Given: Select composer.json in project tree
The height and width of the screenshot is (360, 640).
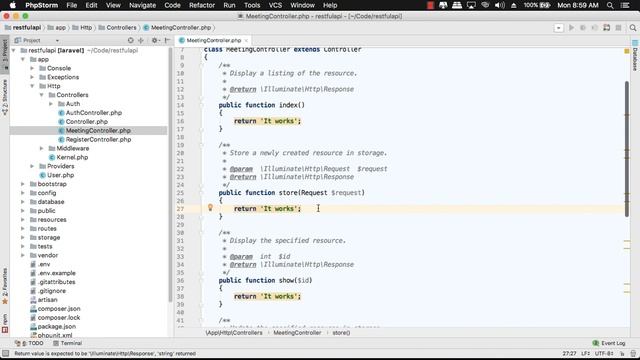Looking at the screenshot, I should [59, 309].
